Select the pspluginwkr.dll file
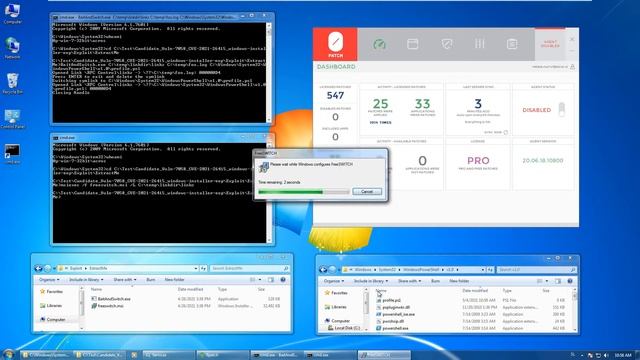 tap(396, 307)
